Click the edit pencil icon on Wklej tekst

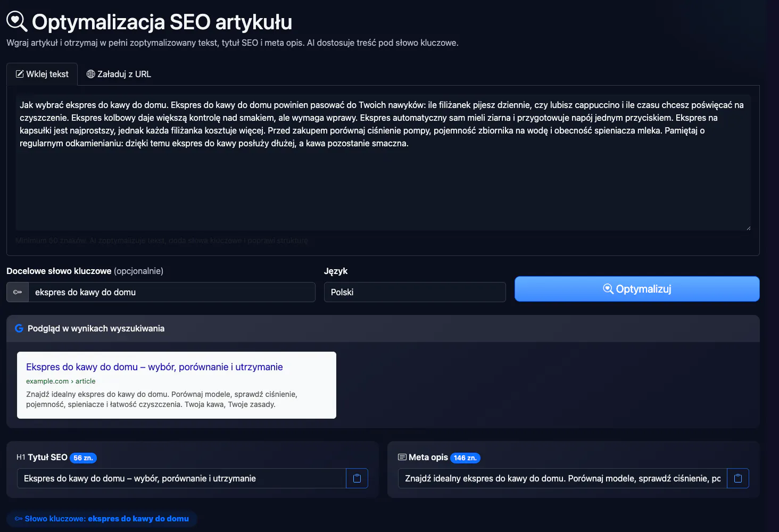[x=20, y=74]
